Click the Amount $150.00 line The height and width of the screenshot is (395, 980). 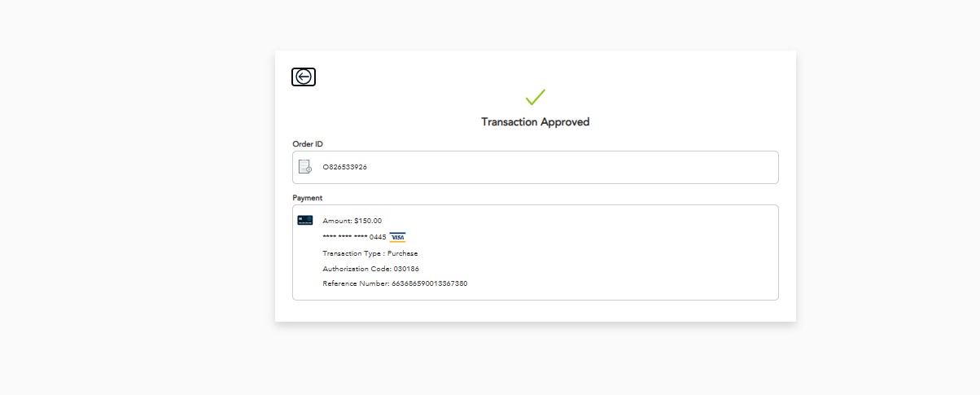coord(352,221)
